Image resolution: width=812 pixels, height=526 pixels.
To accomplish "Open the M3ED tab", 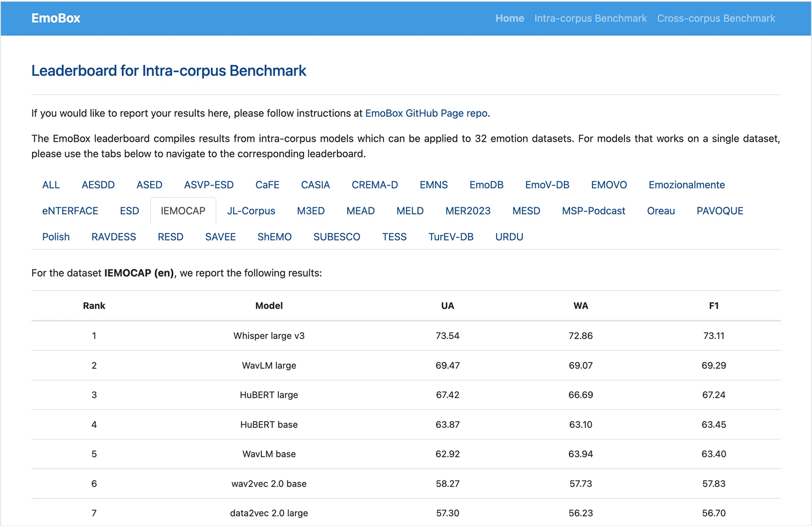I will coord(311,211).
